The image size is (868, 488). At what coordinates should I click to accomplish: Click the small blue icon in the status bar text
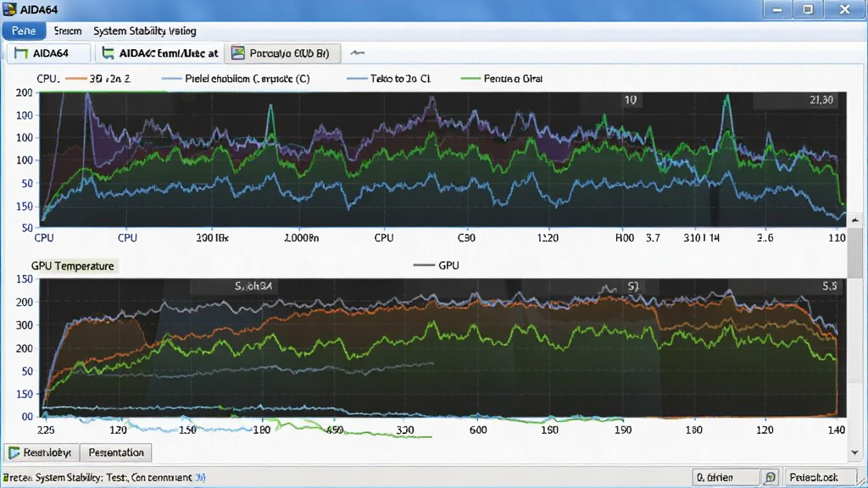(200, 478)
